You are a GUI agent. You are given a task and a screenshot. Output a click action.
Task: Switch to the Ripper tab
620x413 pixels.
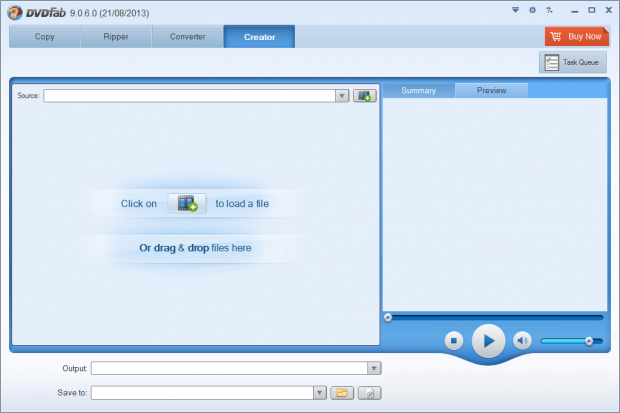click(x=115, y=37)
